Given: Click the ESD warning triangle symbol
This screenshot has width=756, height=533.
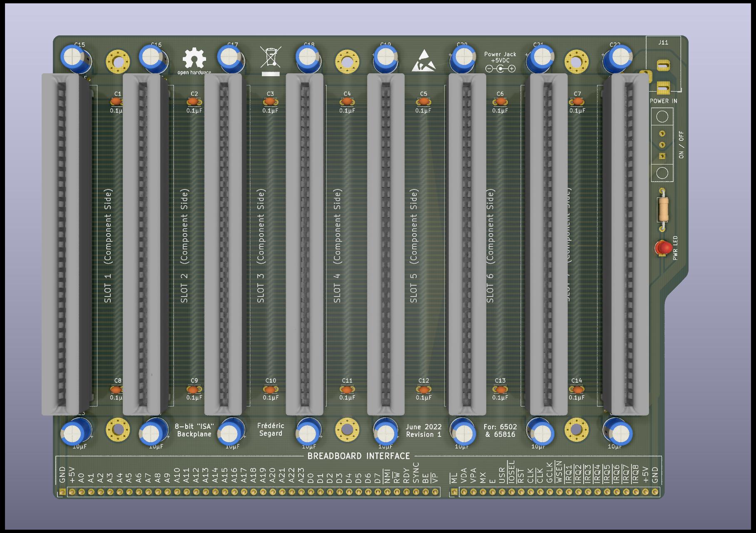Looking at the screenshot, I should pos(424,61).
